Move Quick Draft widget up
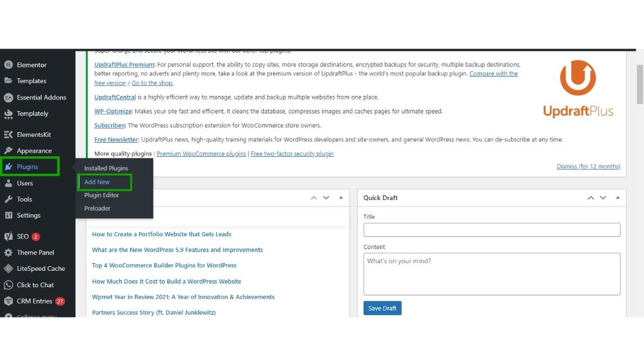 coord(591,198)
